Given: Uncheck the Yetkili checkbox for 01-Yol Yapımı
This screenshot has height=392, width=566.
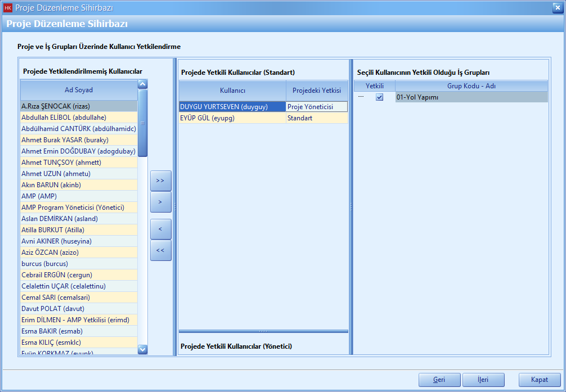Looking at the screenshot, I should click(x=380, y=97).
